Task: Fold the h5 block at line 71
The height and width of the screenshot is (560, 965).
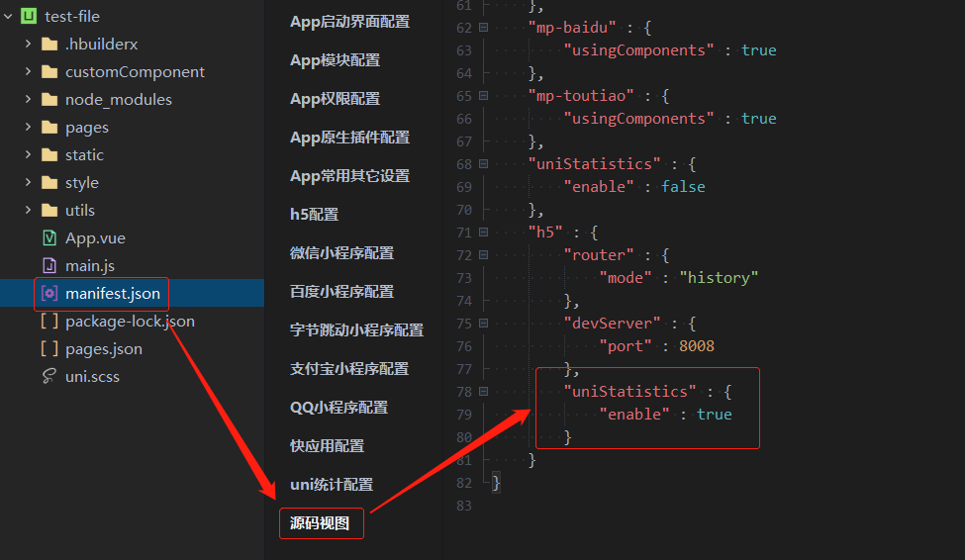Action: tap(484, 232)
